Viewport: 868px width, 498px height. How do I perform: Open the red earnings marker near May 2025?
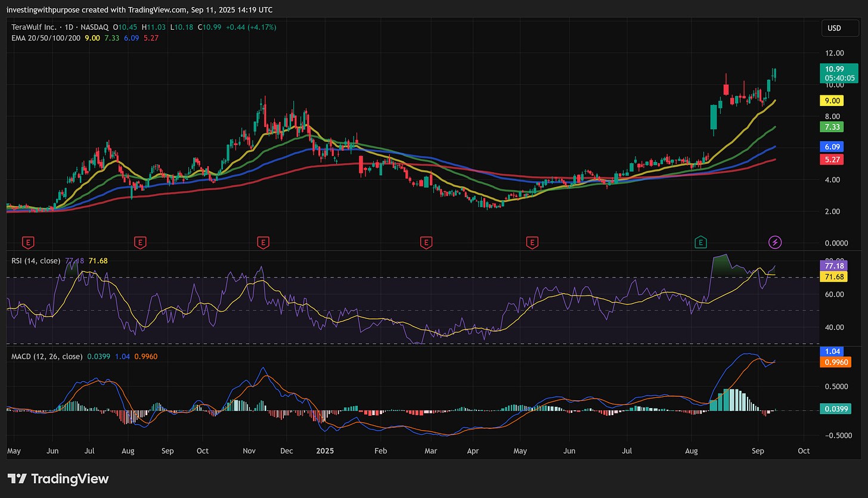click(532, 242)
